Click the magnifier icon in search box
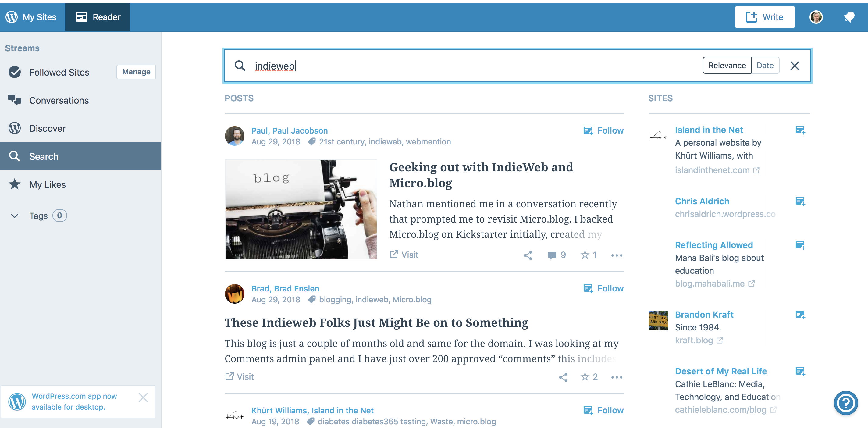This screenshot has height=428, width=868. (240, 66)
